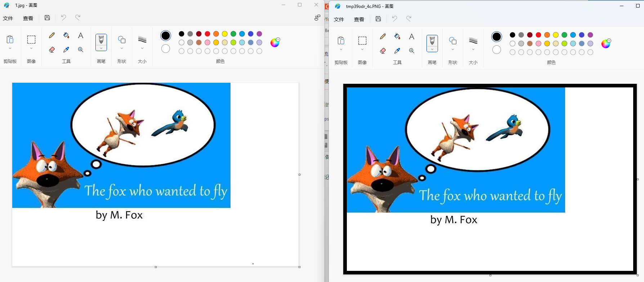This screenshot has height=282, width=644.
Task: Click Redo arrow in 1.jpg window
Action: (x=78, y=17)
